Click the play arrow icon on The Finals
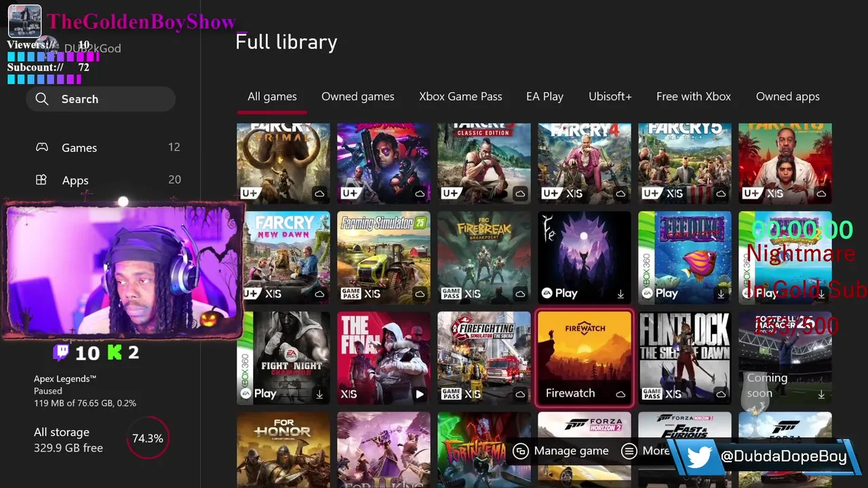 coord(420,394)
